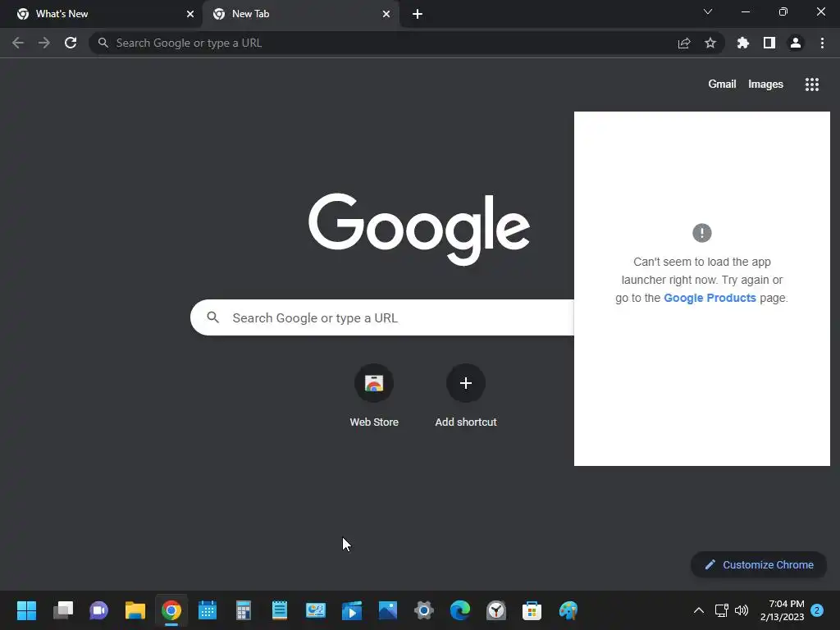Open the Google apps grid
This screenshot has width=840, height=630.
(812, 84)
